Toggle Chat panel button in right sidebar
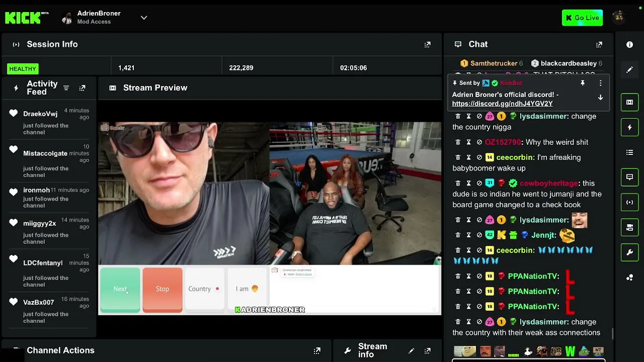The width and height of the screenshot is (644, 362). click(x=629, y=177)
